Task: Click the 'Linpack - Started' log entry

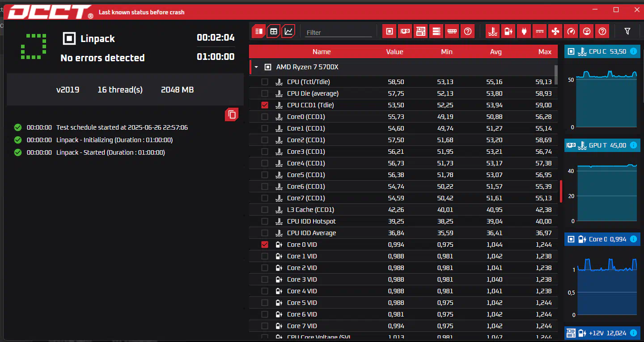Action: coord(110,152)
